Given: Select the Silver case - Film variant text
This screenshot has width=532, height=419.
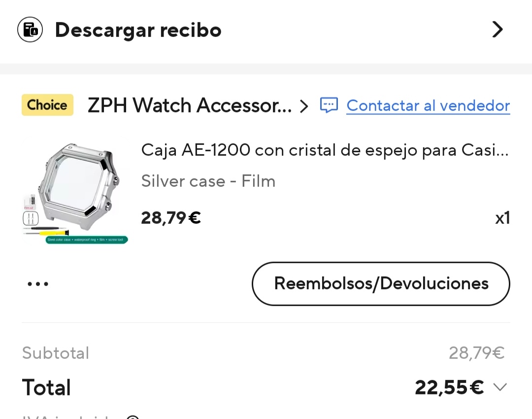Looking at the screenshot, I should [x=208, y=181].
